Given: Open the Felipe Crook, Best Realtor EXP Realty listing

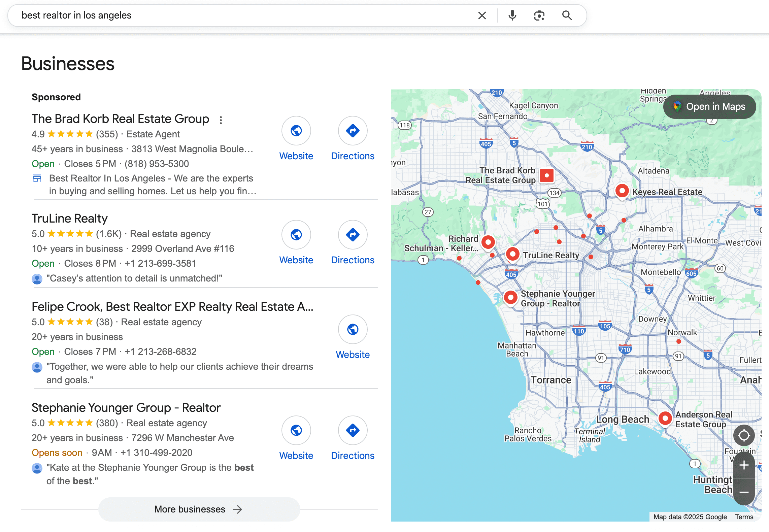Looking at the screenshot, I should coord(172,307).
